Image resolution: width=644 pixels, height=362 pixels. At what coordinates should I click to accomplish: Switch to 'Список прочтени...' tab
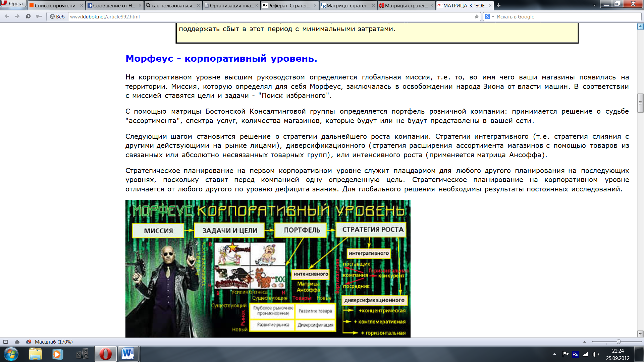click(x=56, y=5)
